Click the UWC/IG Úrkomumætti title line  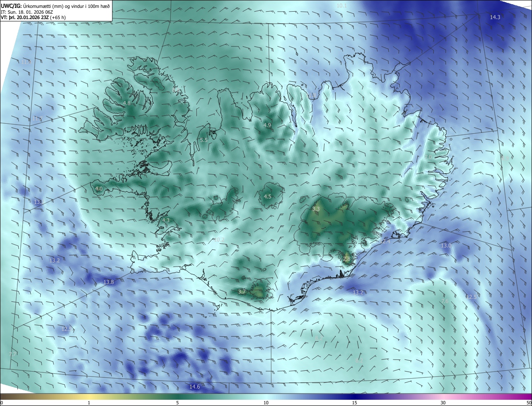click(55, 5)
